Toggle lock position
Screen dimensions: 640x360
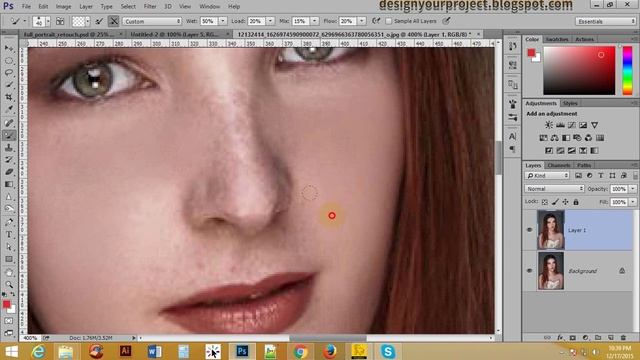click(565, 202)
